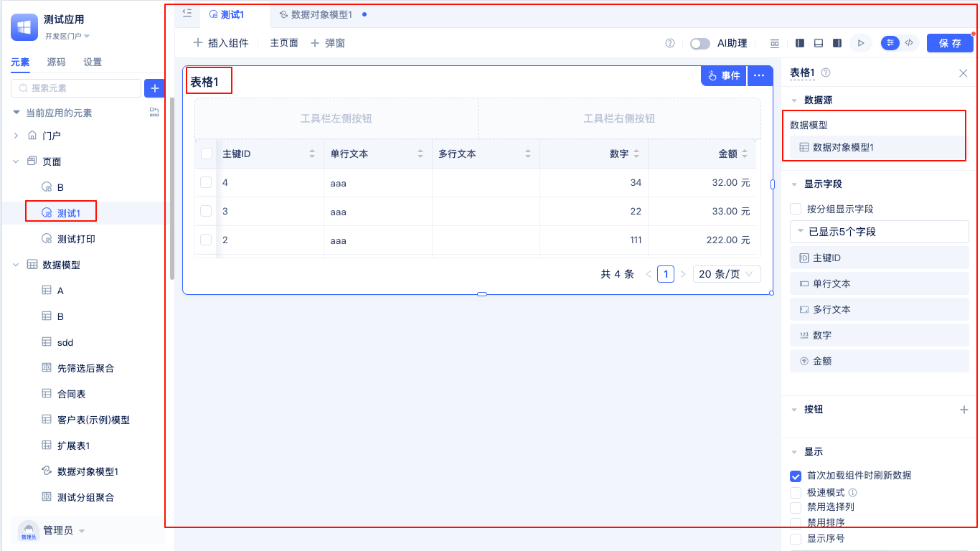This screenshot has width=980, height=551.
Task: Click 弹窗 with plus sign
Action: click(328, 43)
